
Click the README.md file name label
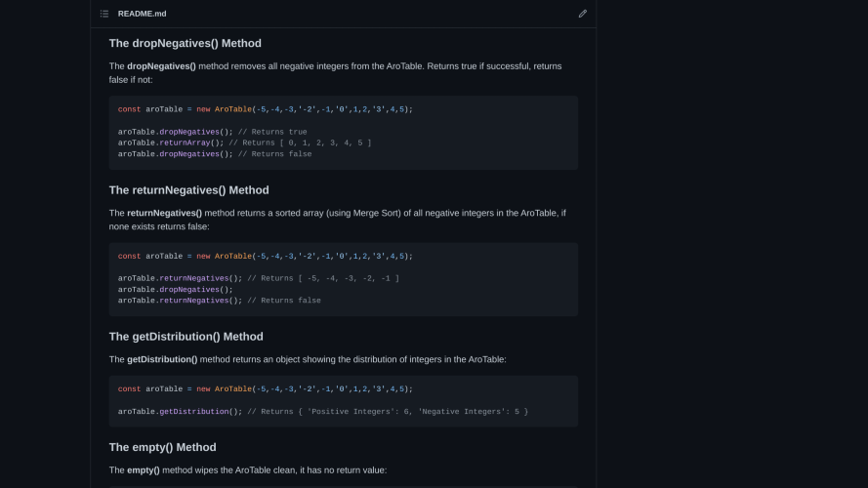(142, 14)
